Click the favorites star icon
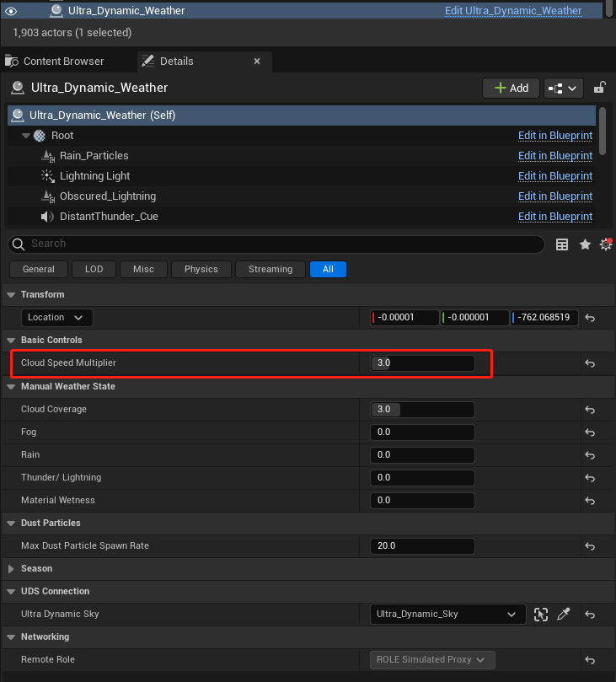The width and height of the screenshot is (616, 682). pyautogui.click(x=585, y=244)
